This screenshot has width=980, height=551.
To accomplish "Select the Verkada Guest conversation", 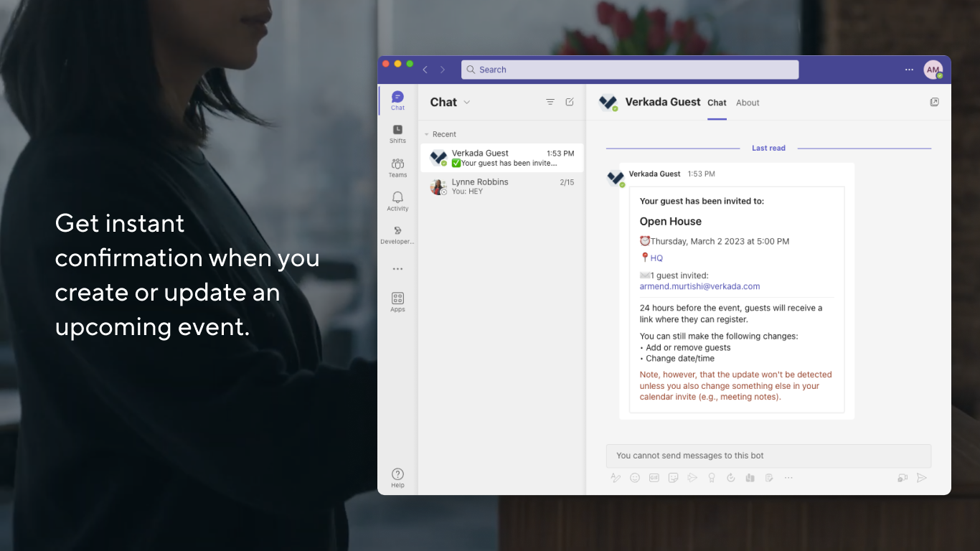I will [x=501, y=158].
